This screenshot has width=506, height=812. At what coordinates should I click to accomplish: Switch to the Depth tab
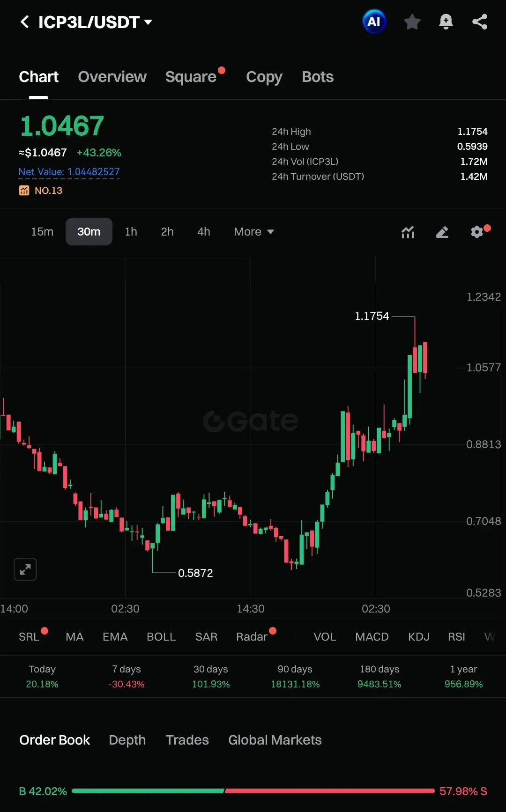coord(127,740)
